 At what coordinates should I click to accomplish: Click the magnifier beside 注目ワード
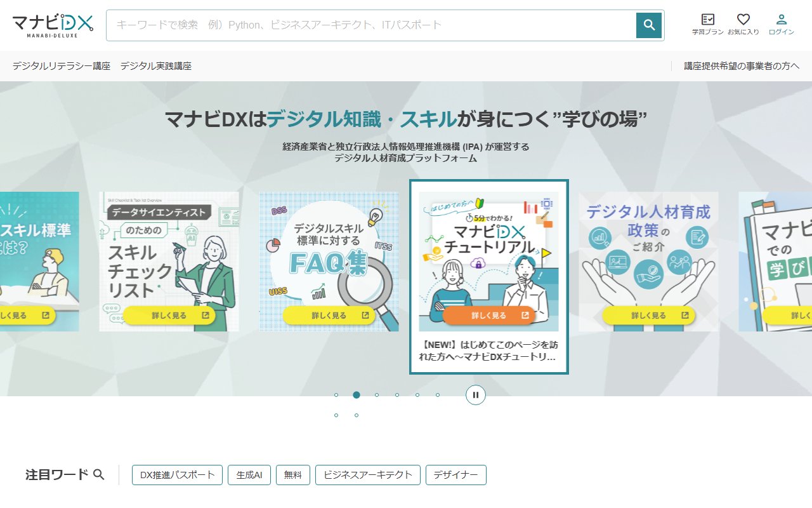pyautogui.click(x=99, y=474)
